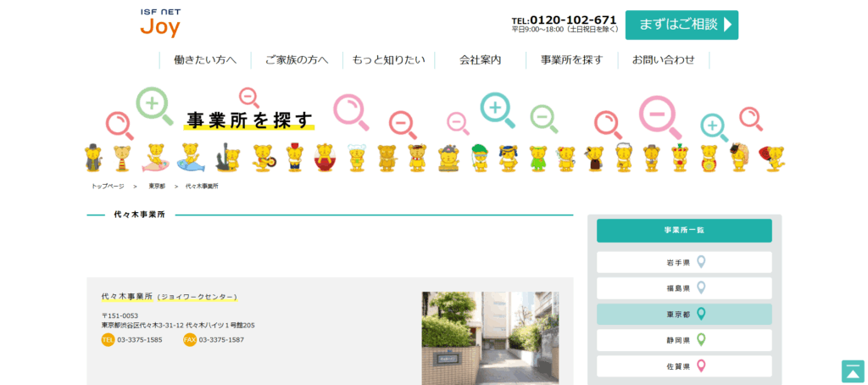Open the 会社案内 navigation item
868x385 pixels.
[x=480, y=60]
